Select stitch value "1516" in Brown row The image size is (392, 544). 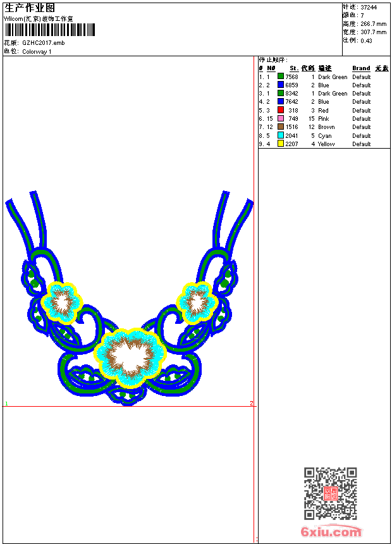point(291,127)
